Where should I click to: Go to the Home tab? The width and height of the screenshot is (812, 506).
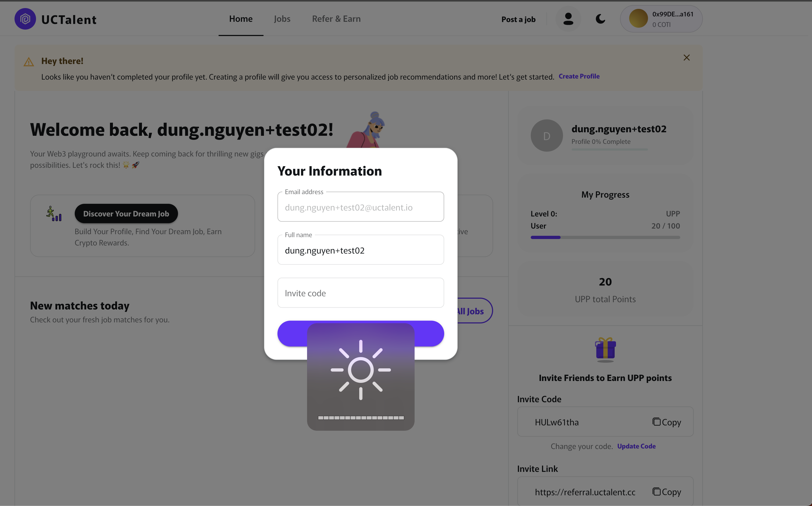tap(241, 19)
